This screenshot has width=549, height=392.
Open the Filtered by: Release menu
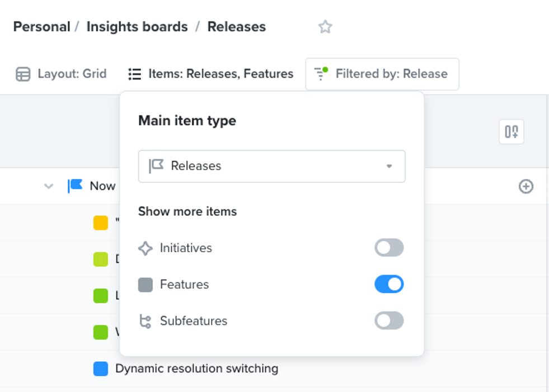point(382,74)
